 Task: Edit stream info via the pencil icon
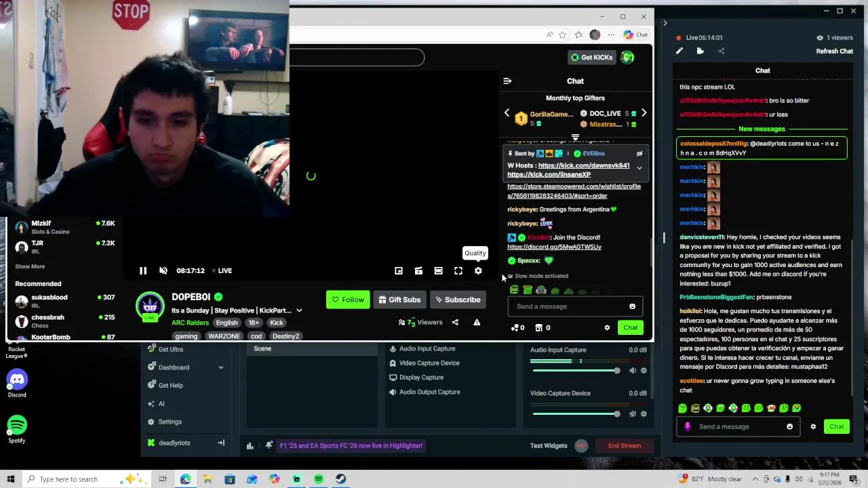[679, 52]
